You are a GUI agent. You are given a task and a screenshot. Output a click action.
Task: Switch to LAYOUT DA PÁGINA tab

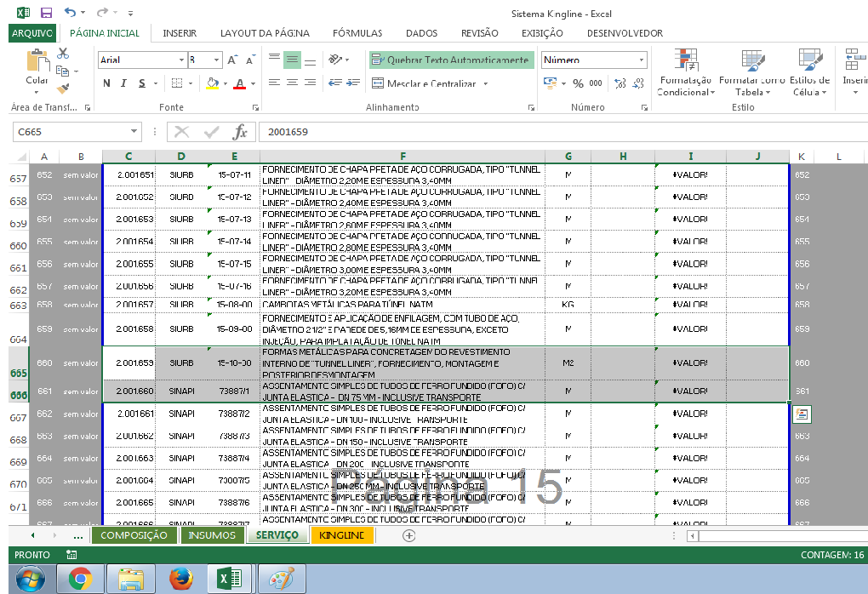265,33
